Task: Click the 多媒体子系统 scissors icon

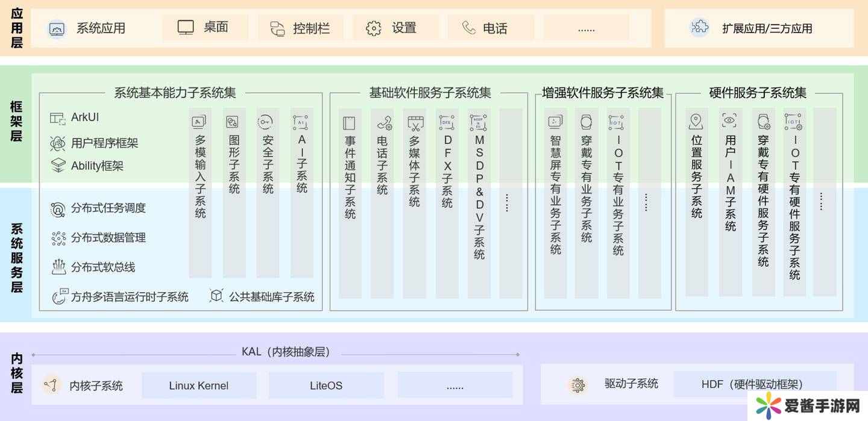Action: click(x=415, y=123)
